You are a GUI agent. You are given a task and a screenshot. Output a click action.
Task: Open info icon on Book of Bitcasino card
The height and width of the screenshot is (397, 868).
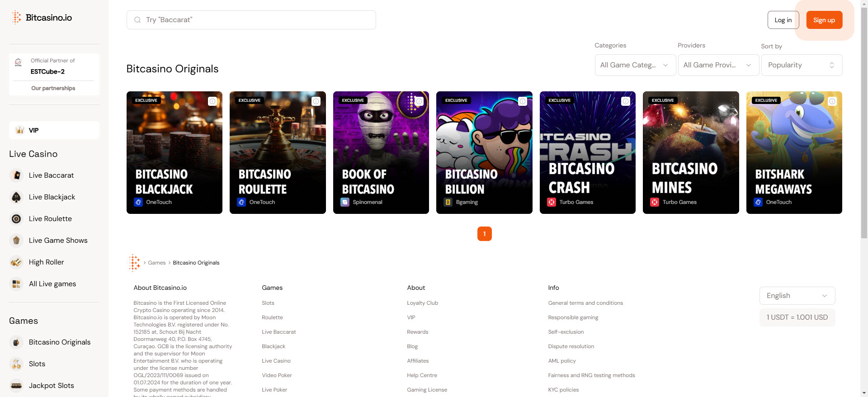pos(419,101)
